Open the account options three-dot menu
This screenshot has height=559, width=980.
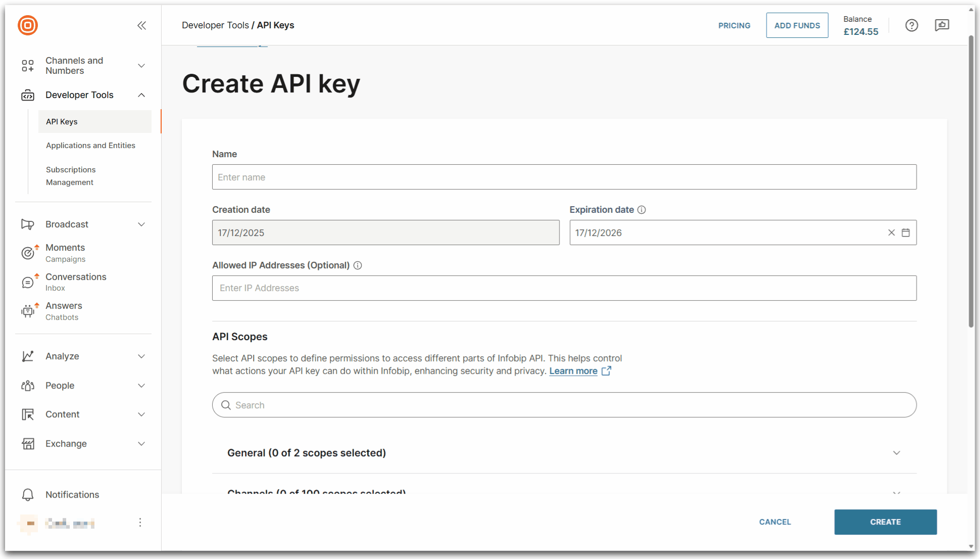coord(140,523)
